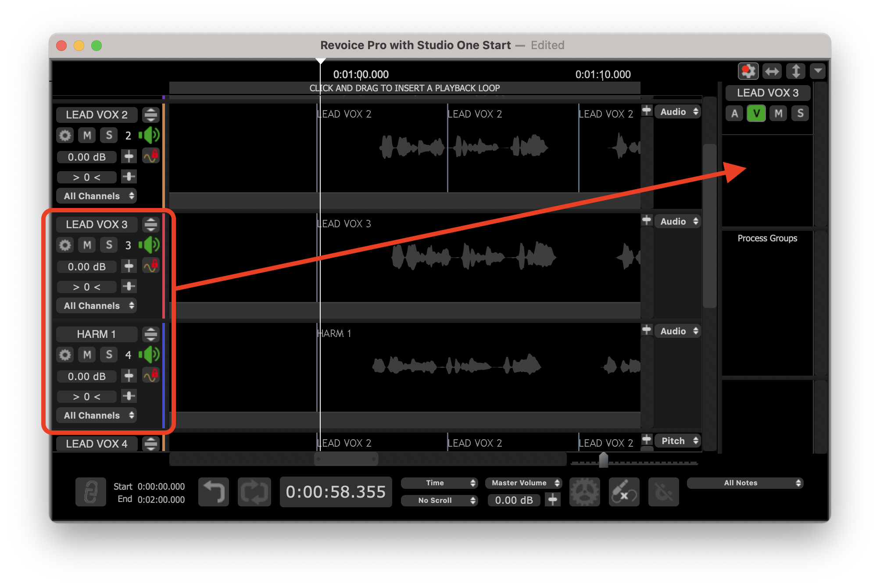Open the Pitch display type menu
This screenshot has width=880, height=588.
[x=677, y=441]
